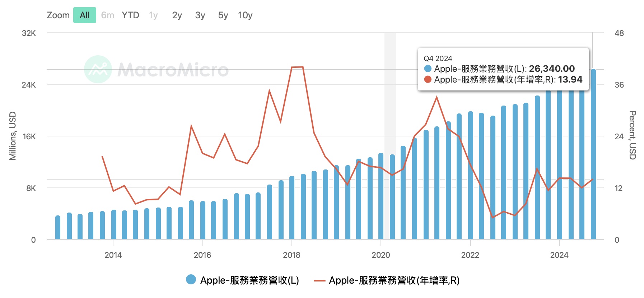This screenshot has height=298, width=644.
Task: Click the red line legend marker
Action: coord(319,280)
